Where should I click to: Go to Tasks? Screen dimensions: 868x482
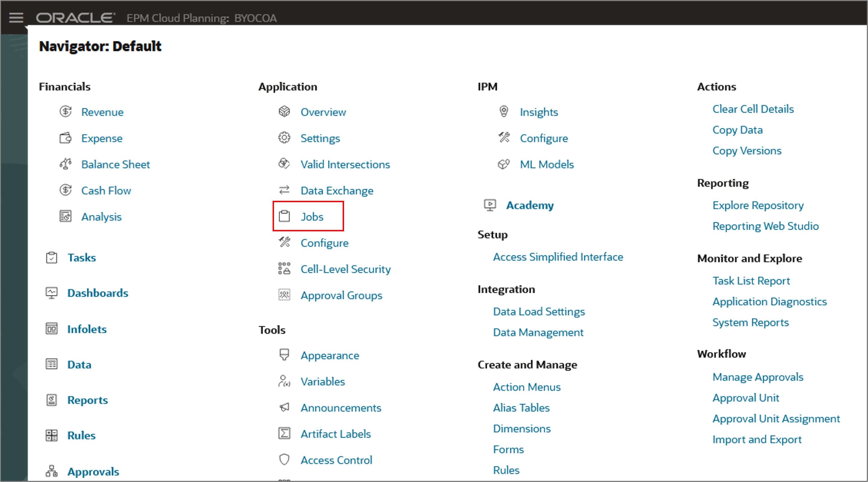click(x=82, y=258)
